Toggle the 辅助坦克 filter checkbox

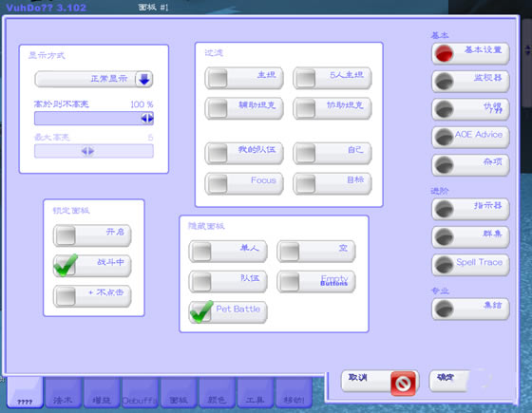click(x=218, y=109)
